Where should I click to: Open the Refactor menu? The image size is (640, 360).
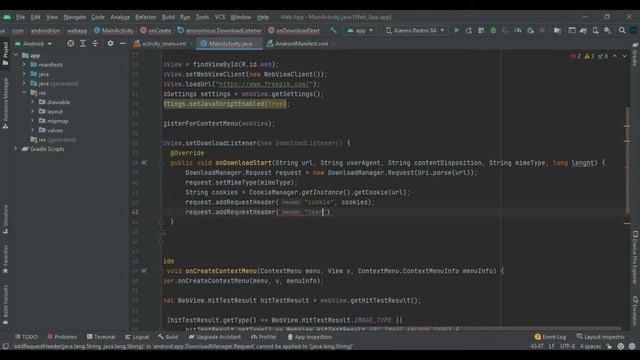pyautogui.click(x=146, y=17)
